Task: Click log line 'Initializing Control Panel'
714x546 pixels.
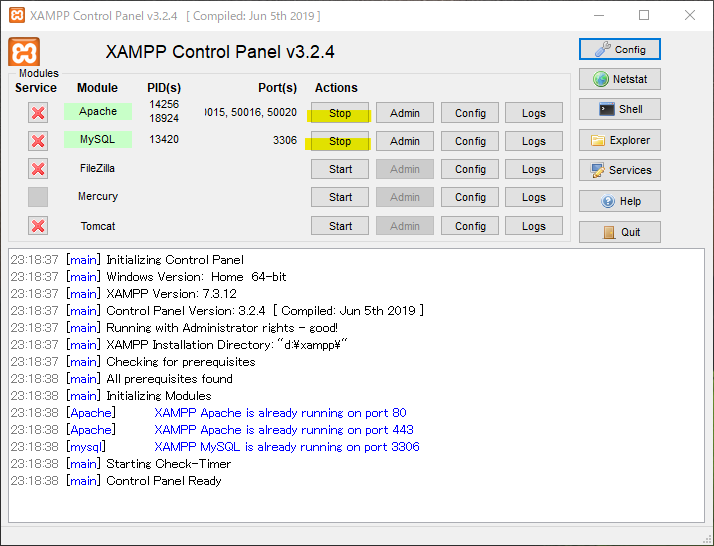Action: click(x=175, y=260)
